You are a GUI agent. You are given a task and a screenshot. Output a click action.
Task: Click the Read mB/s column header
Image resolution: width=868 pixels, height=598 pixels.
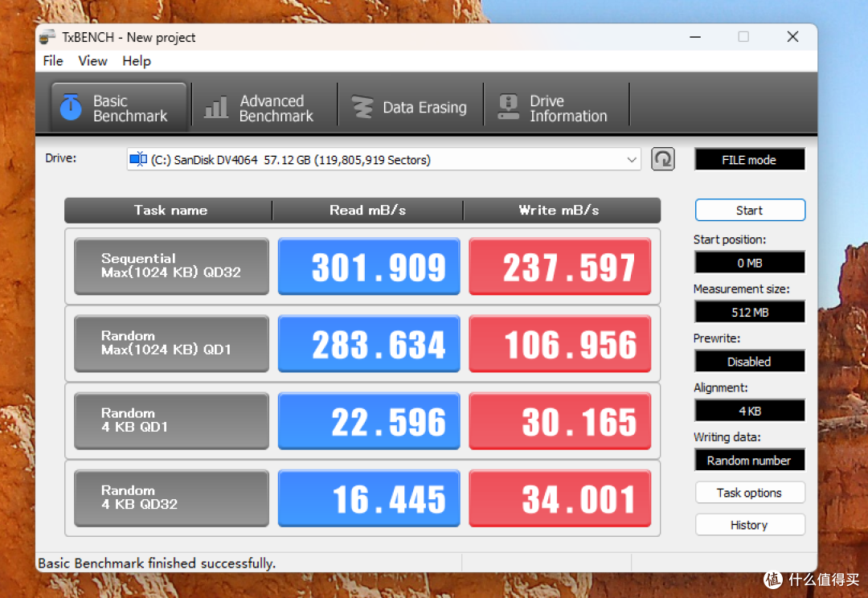367,211
